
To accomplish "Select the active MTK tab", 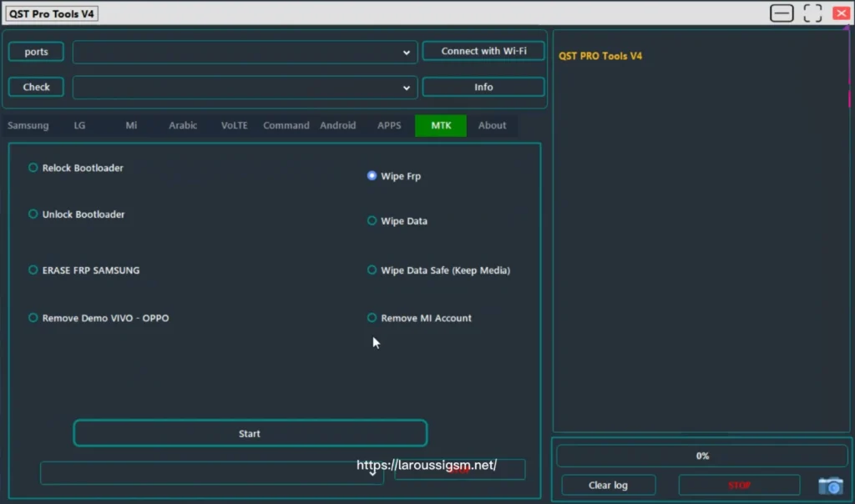I will click(x=441, y=125).
